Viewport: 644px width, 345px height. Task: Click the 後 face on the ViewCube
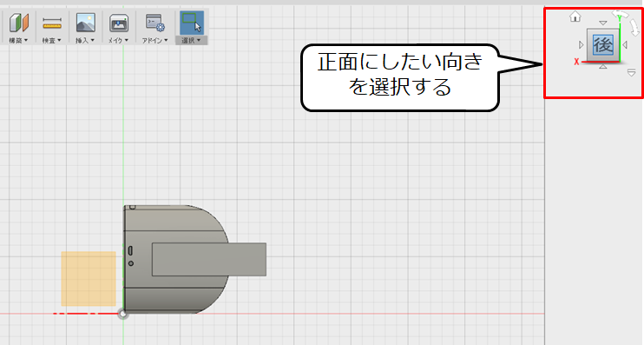[x=603, y=45]
